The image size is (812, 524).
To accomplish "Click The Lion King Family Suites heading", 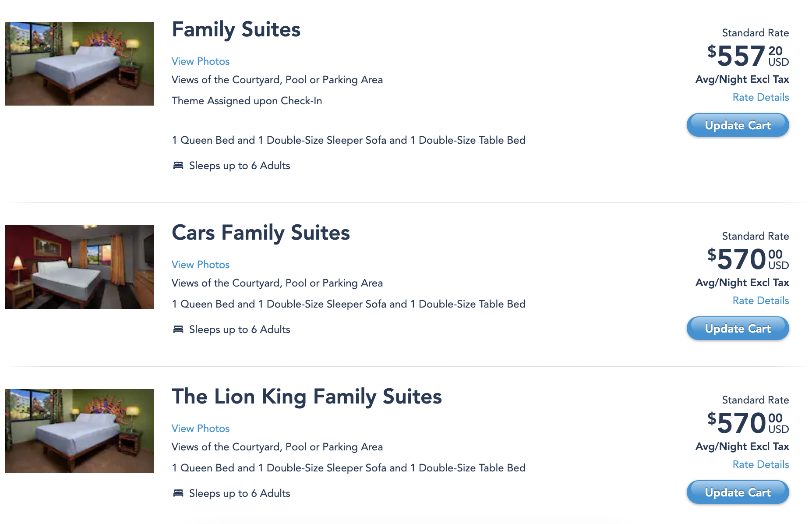I will click(307, 397).
